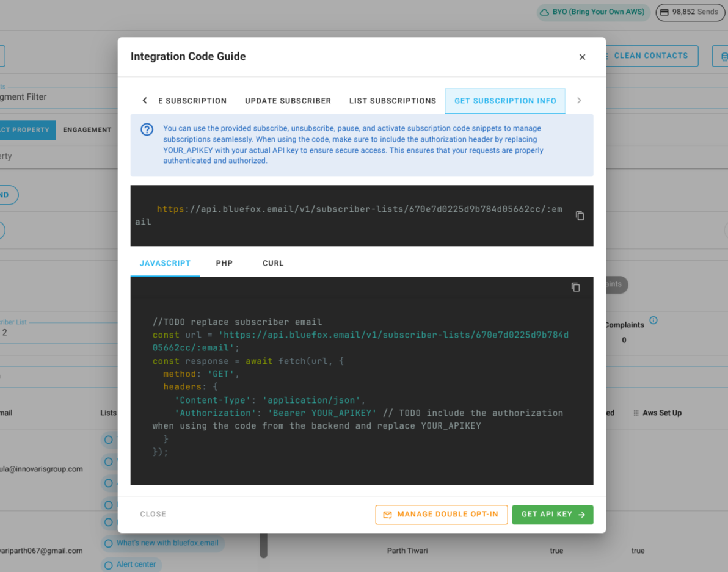Click the arrow icon on Get API Key
Viewport: 728px width, 572px height.
(582, 515)
